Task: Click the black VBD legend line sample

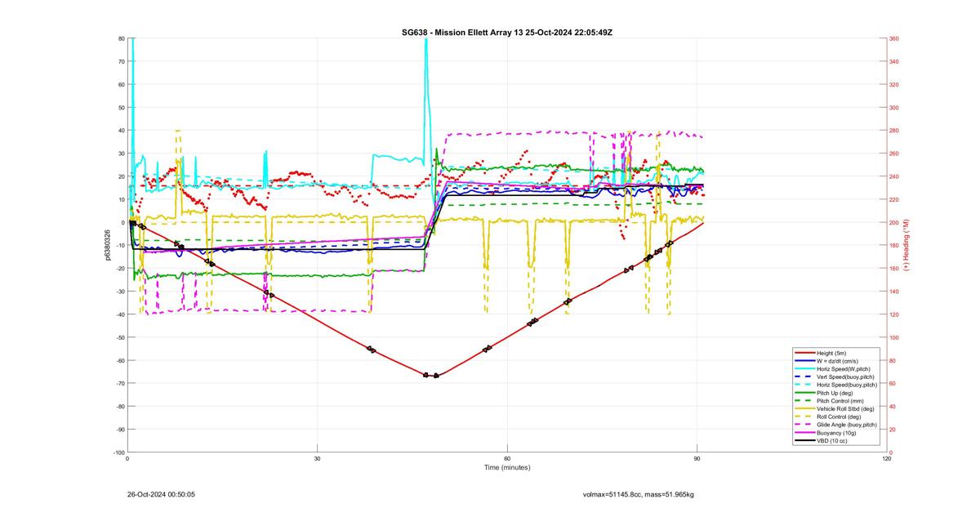Action: pyautogui.click(x=804, y=441)
